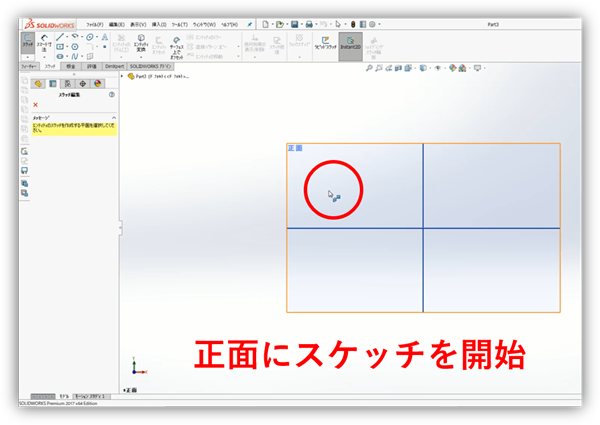
Task: Open the Convert Entities dropdown arrow
Action: (x=141, y=57)
